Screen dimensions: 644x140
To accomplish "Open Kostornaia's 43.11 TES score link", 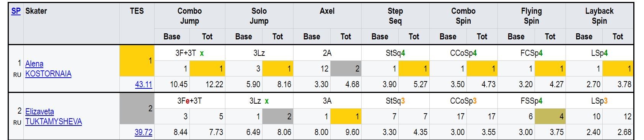I will pos(143,85).
